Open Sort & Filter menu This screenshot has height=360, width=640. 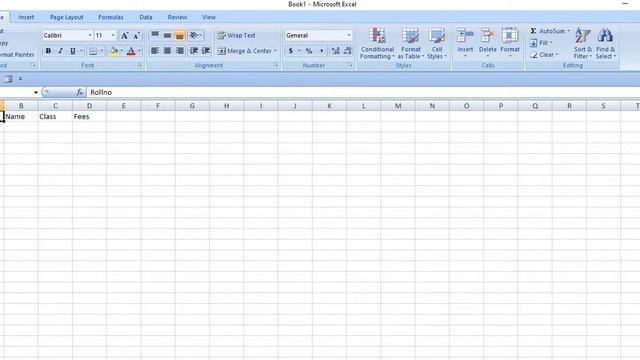582,44
